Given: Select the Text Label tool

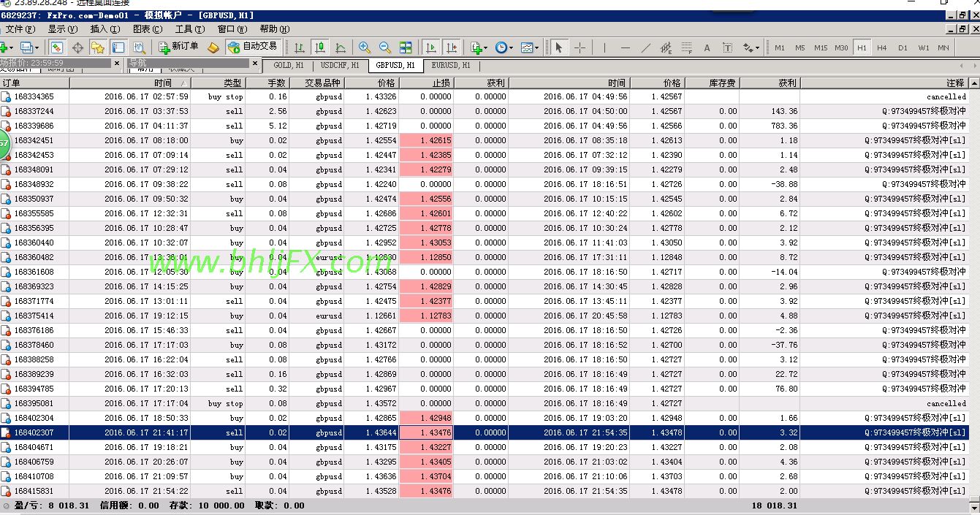Looking at the screenshot, I should (x=727, y=47).
